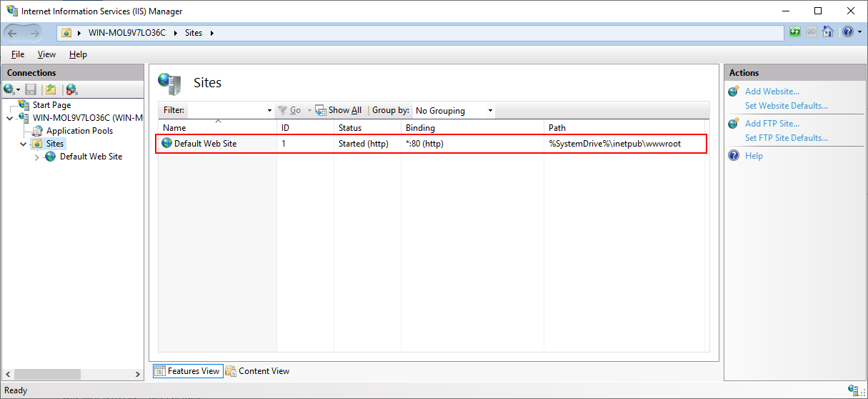Collapse the Sites tree node
Image resolution: width=868 pixels, height=399 pixels.
[24, 144]
